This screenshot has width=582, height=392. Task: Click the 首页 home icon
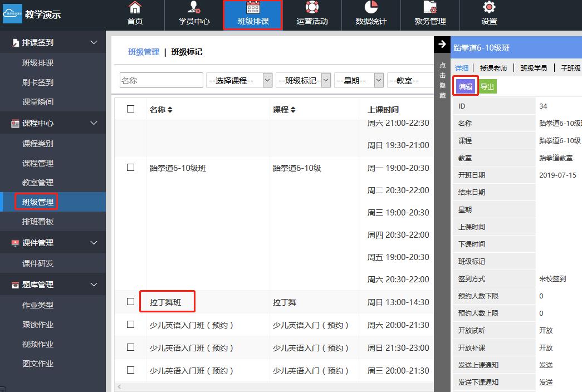tap(135, 8)
